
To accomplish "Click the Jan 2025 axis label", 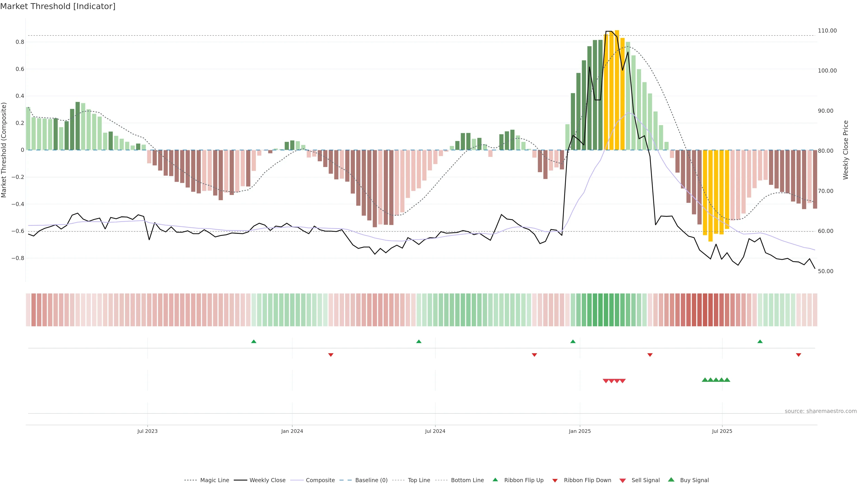I will 580,431.
